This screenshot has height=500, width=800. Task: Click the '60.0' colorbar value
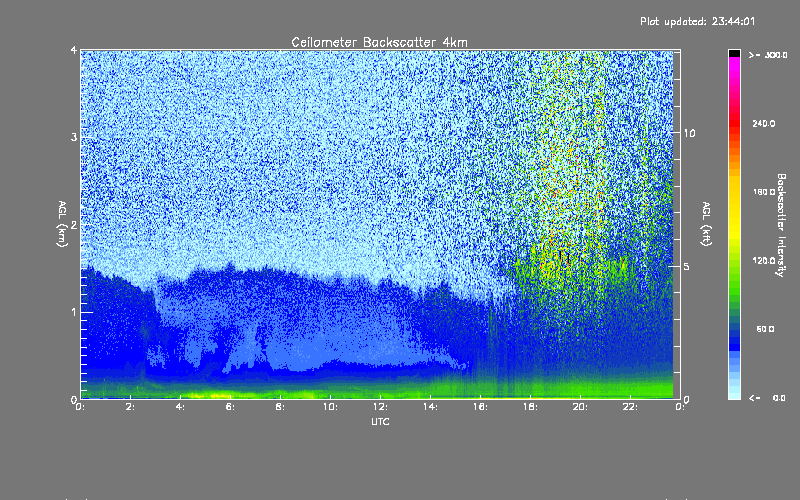click(x=765, y=329)
